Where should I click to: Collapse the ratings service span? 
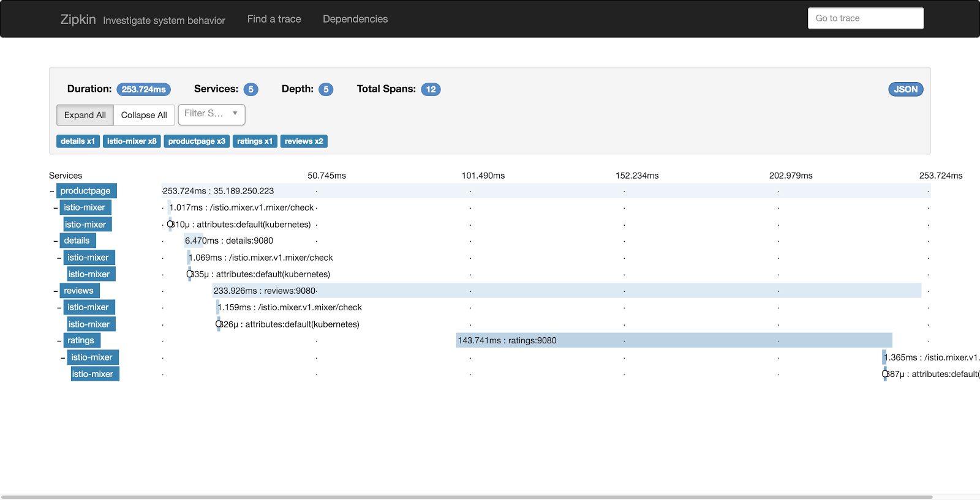[59, 341]
